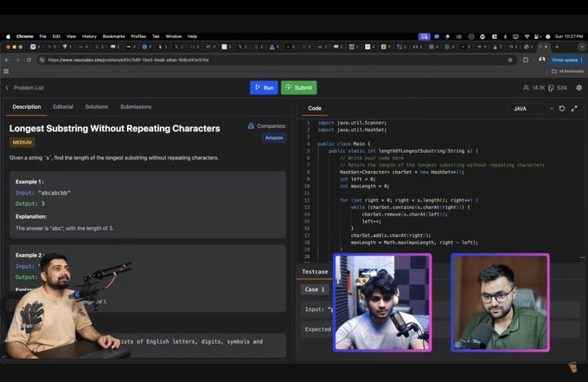Click line 1 import java.util.Scanner
The height and width of the screenshot is (382, 588).
pyautogui.click(x=352, y=123)
